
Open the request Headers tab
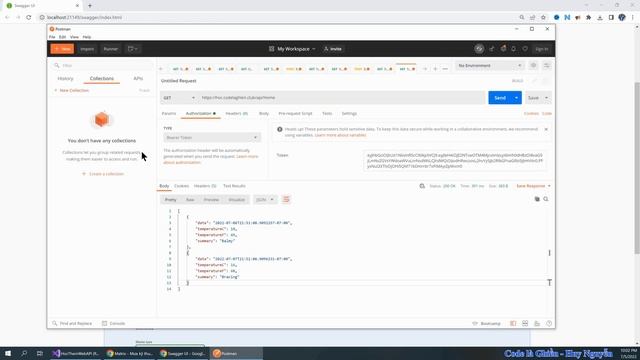point(237,113)
